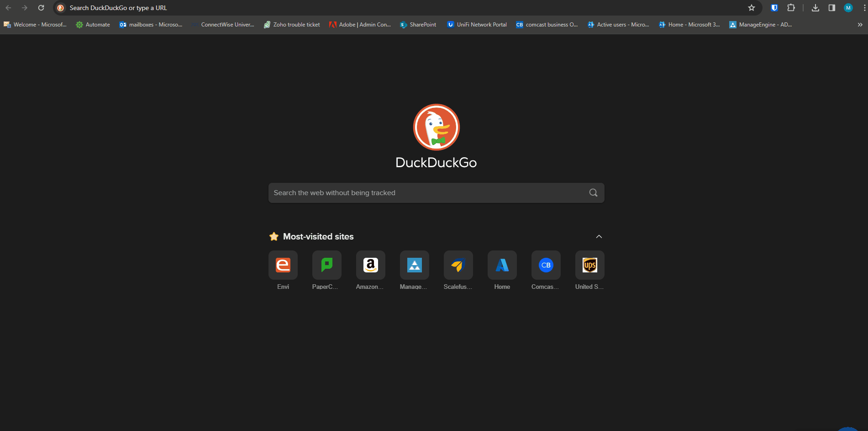Open the browser three-dot menu
This screenshot has height=431, width=868.
pyautogui.click(x=864, y=8)
